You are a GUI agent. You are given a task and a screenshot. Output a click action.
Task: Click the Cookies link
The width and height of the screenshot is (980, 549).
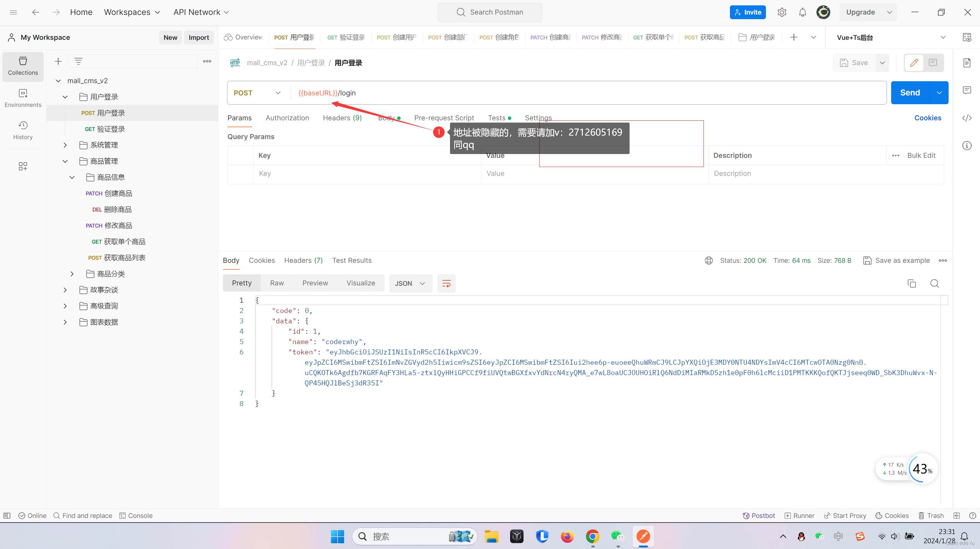(928, 118)
